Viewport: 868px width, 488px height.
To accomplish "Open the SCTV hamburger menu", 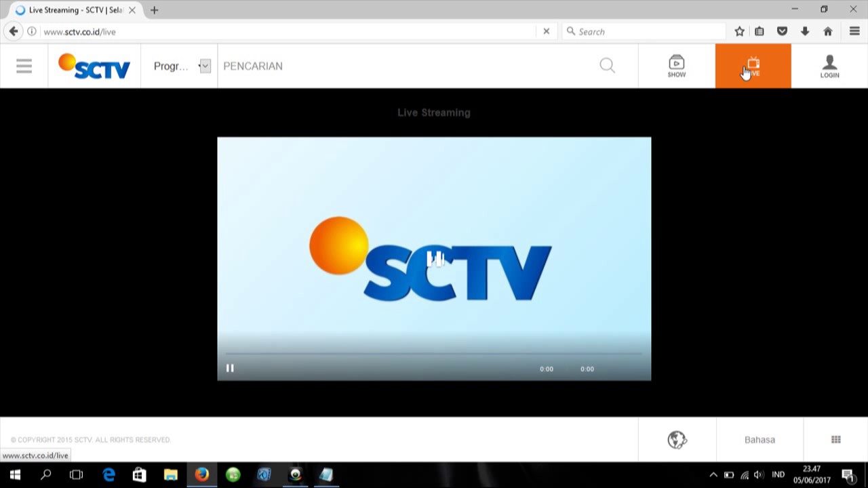I will pyautogui.click(x=24, y=66).
